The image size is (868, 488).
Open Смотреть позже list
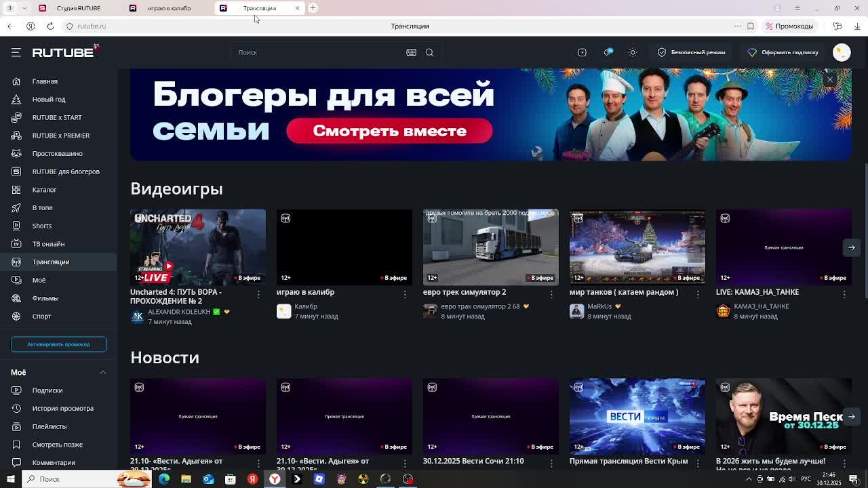(x=58, y=445)
